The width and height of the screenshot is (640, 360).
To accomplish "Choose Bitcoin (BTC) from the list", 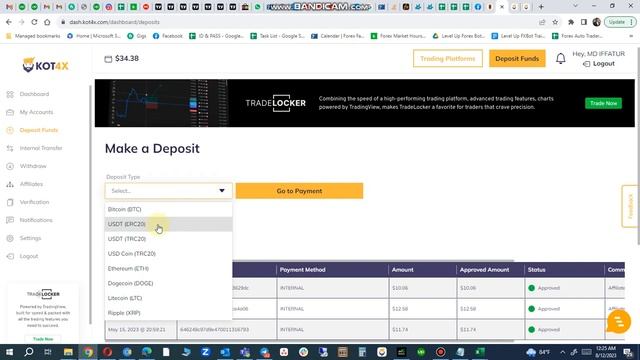I will point(169,209).
